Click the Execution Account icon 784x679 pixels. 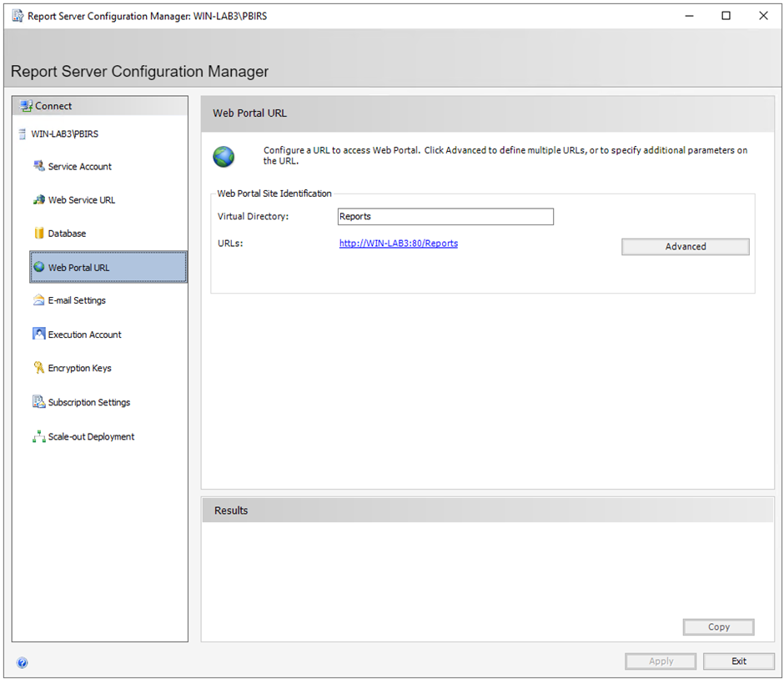pos(39,334)
